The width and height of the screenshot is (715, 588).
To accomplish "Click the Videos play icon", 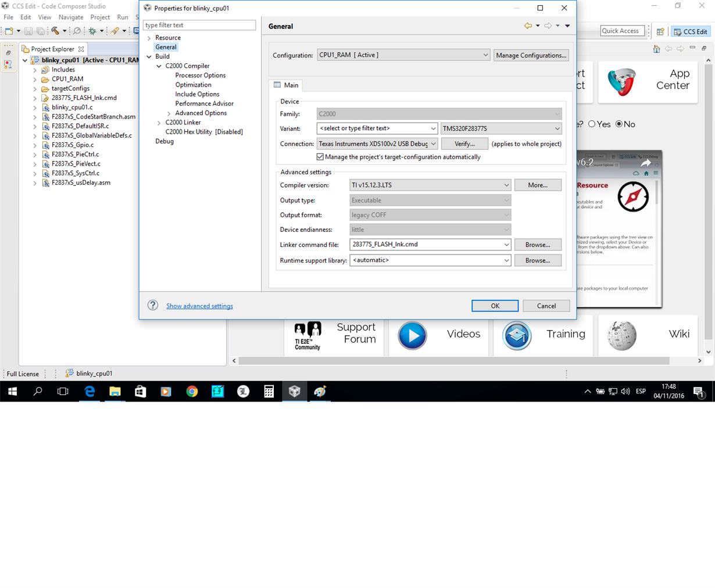I will point(412,335).
